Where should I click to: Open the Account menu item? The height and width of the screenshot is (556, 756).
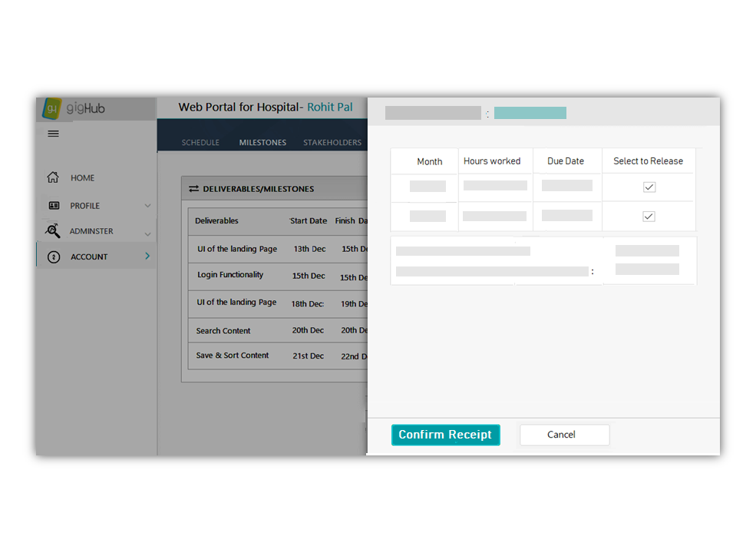point(97,256)
